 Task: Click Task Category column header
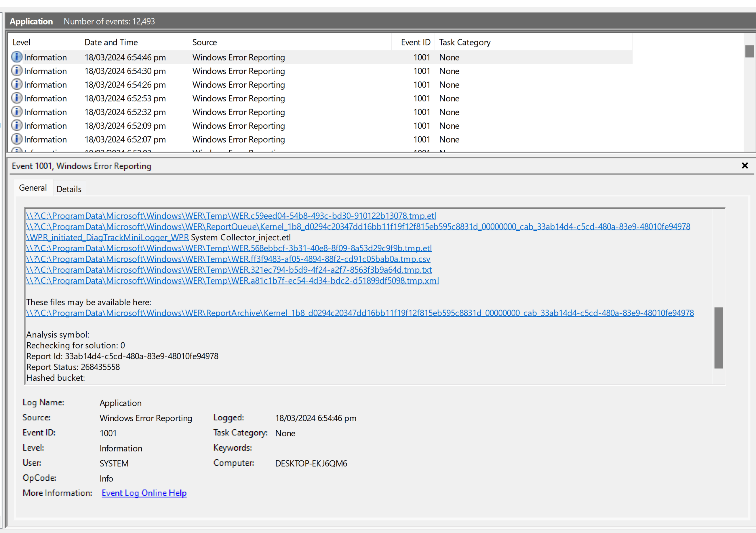(x=464, y=42)
